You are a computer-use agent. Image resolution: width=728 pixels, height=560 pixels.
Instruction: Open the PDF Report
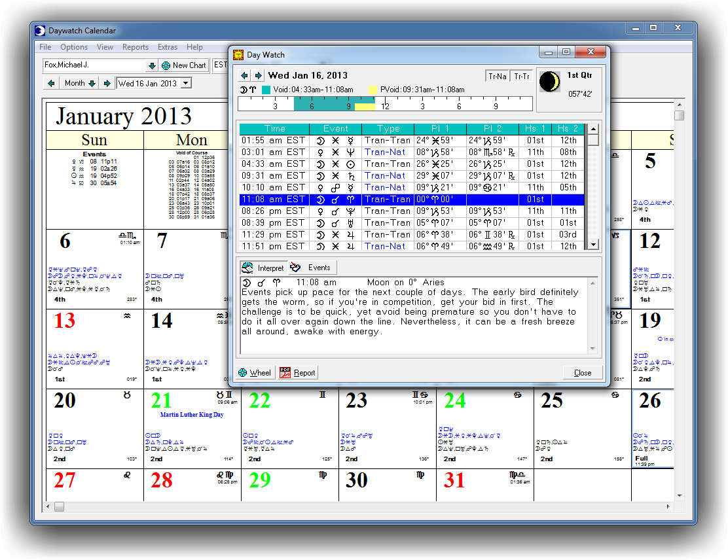click(297, 373)
